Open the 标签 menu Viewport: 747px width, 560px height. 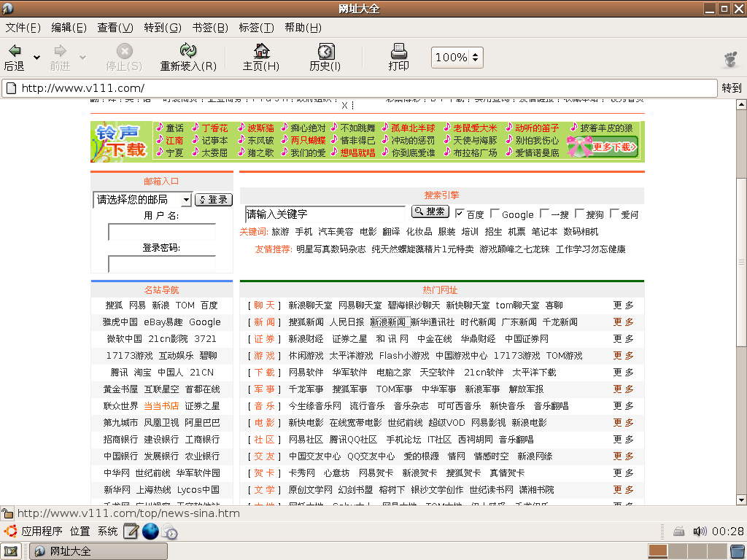pyautogui.click(x=256, y=28)
